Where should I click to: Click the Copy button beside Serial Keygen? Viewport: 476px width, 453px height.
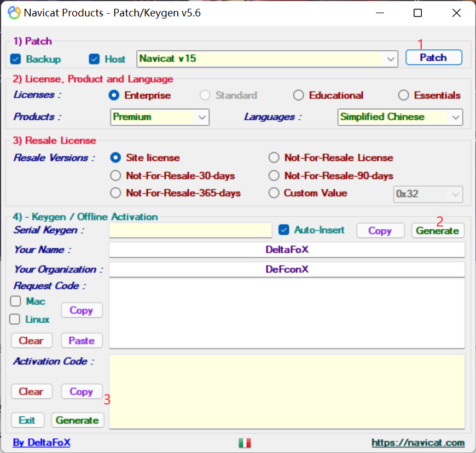pyautogui.click(x=380, y=230)
